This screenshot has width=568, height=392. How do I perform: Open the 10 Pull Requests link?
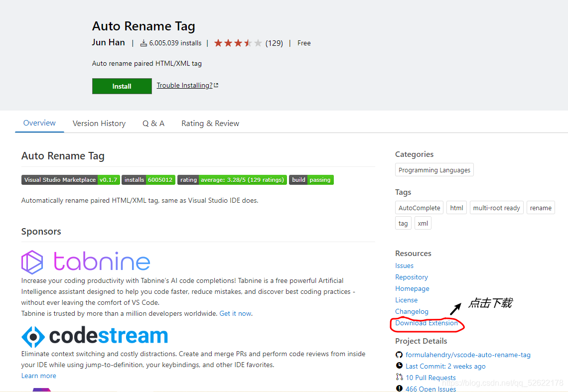click(x=430, y=378)
